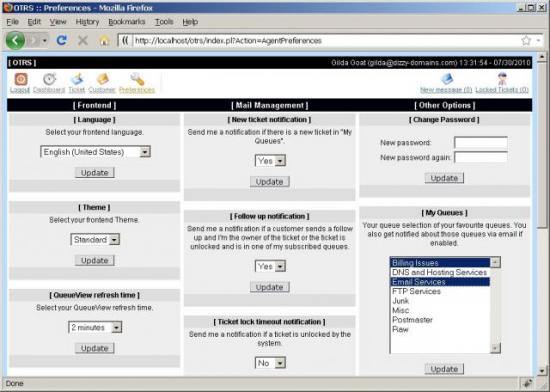Select Junk queue in the list
This screenshot has width=550, height=392.
[x=440, y=301]
